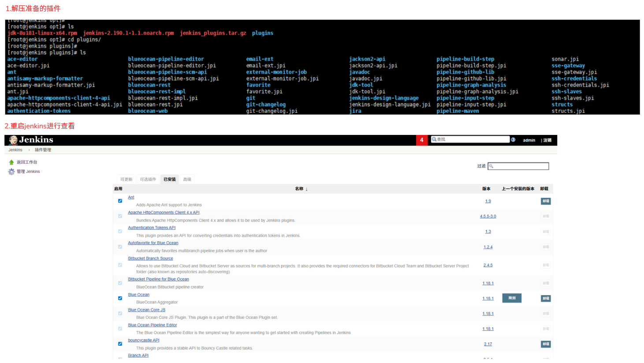
Task: Open the Branch API plugin link
Action: click(138, 356)
